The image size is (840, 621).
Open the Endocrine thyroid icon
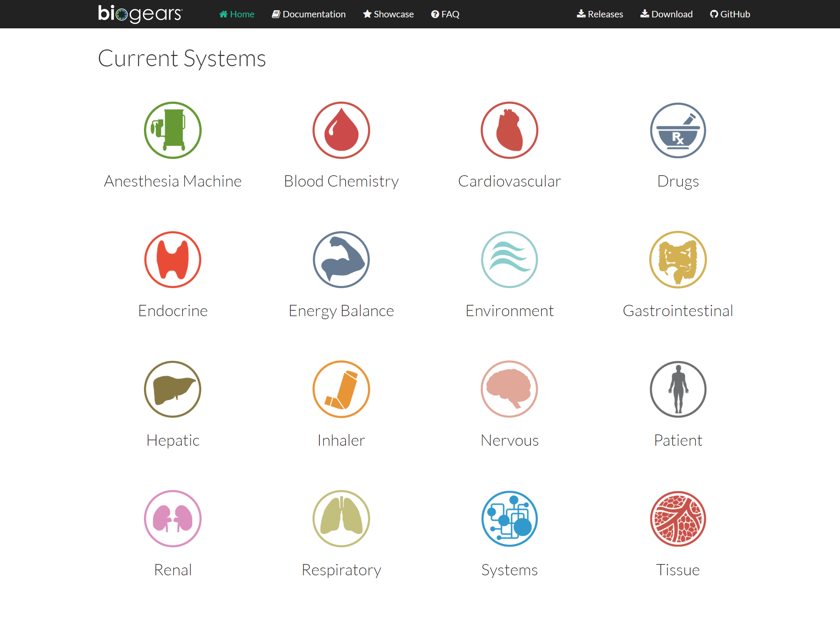coord(173,260)
